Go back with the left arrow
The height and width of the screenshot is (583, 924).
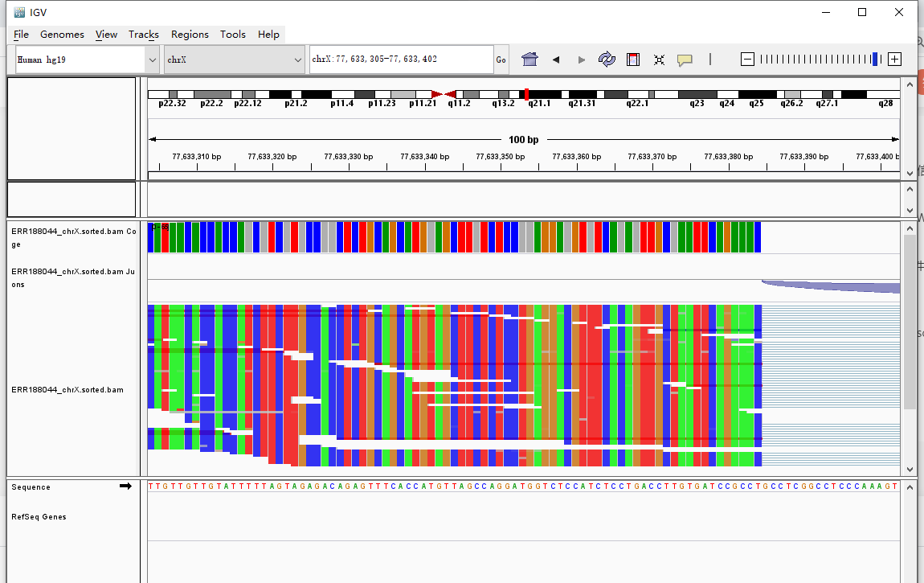point(556,60)
